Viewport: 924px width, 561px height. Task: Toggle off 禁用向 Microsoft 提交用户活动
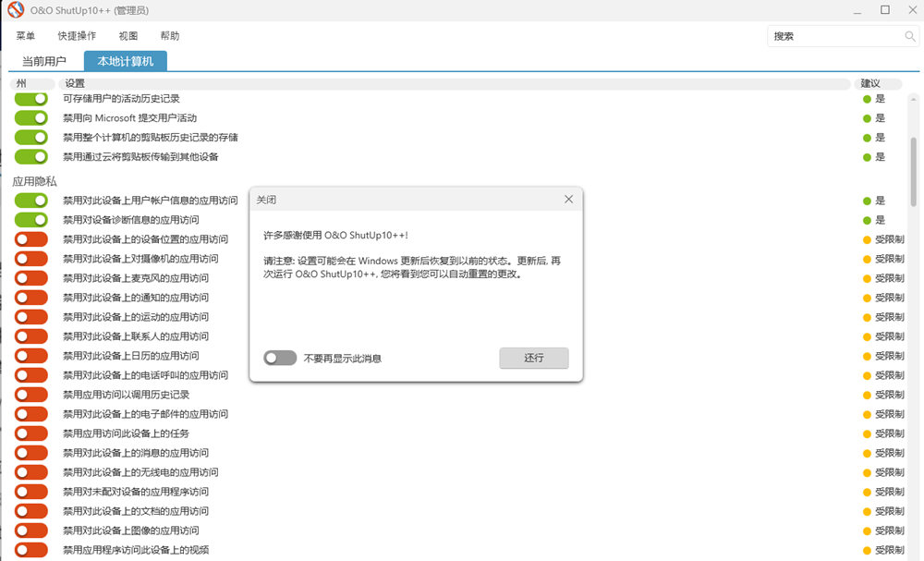point(31,118)
